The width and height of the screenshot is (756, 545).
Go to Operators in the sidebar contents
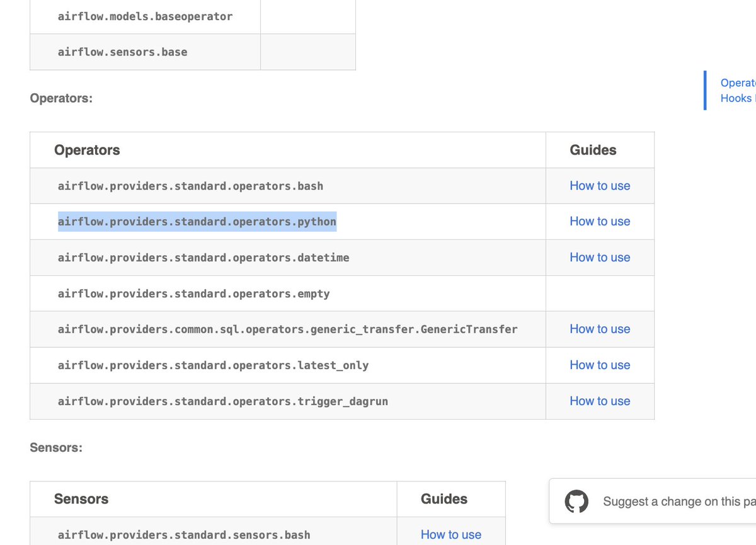point(738,83)
